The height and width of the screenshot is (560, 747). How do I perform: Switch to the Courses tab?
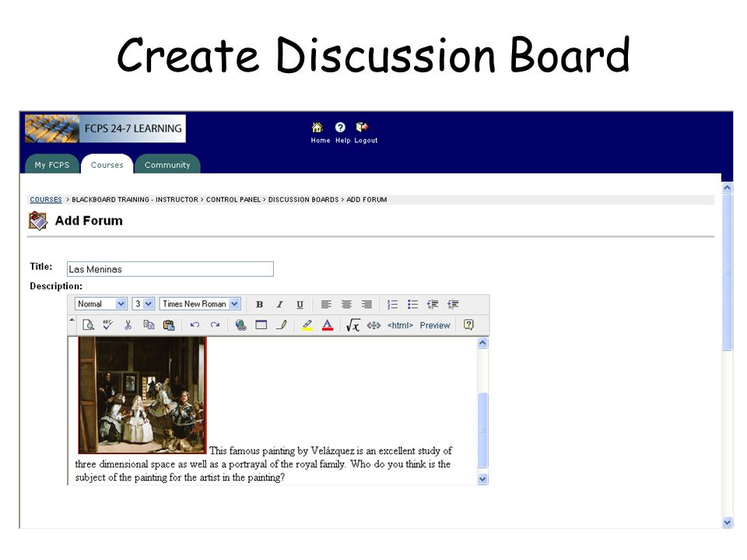[x=107, y=165]
